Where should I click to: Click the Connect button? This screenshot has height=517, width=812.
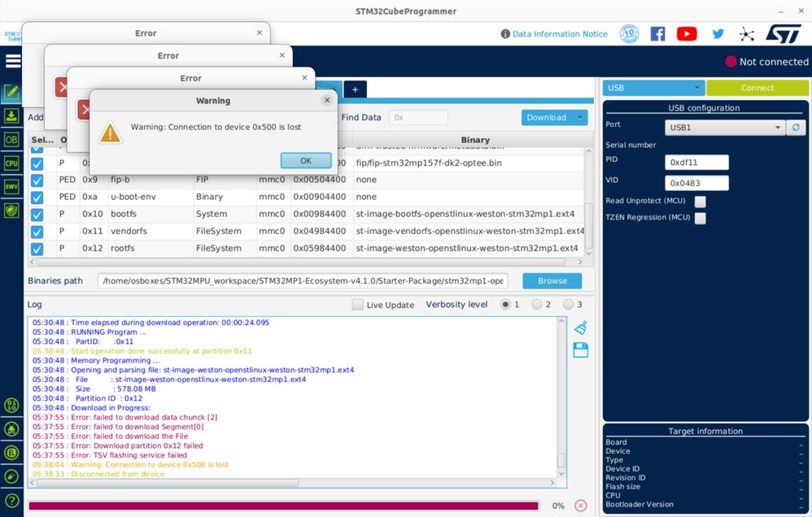pos(757,88)
